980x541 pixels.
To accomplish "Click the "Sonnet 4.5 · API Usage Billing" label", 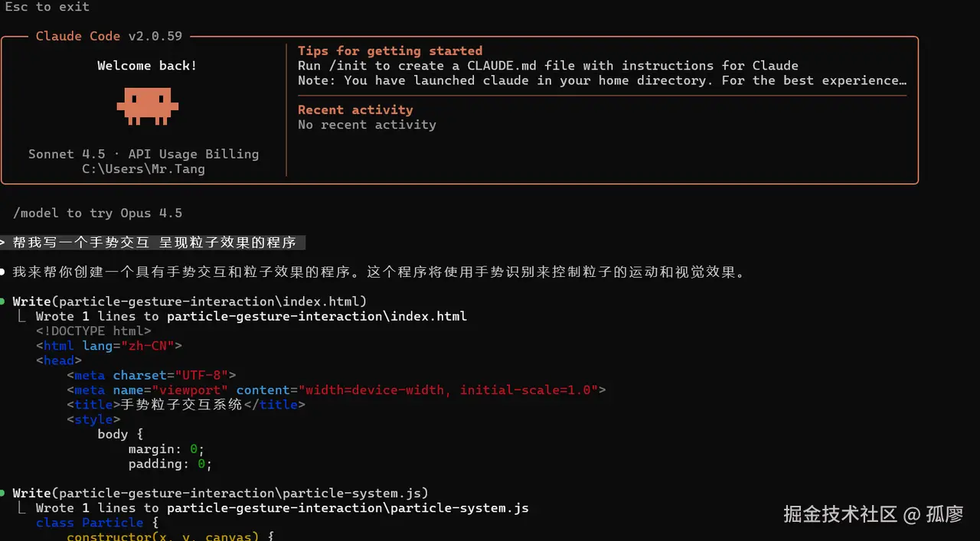I will tap(143, 154).
